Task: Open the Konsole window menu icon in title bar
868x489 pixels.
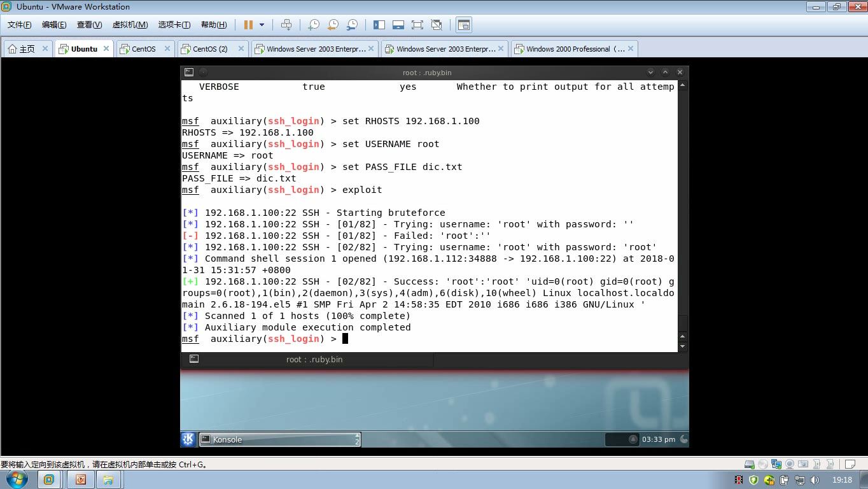Action: (190, 73)
